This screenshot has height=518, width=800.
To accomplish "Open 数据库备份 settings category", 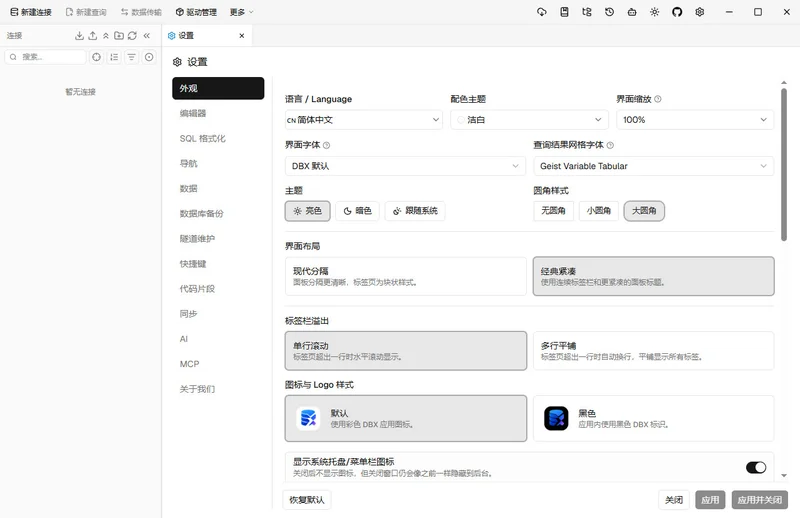I will tap(218, 213).
